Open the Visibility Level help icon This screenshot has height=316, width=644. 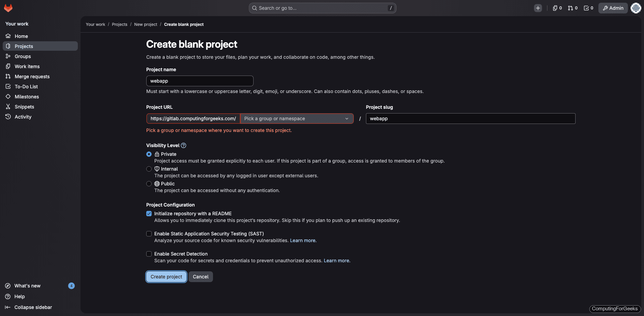(183, 145)
